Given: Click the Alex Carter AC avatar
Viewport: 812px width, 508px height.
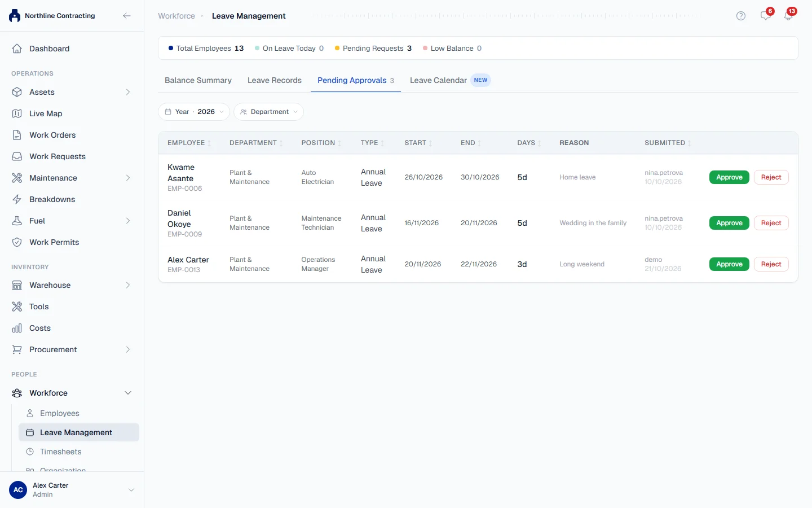Looking at the screenshot, I should (x=18, y=490).
